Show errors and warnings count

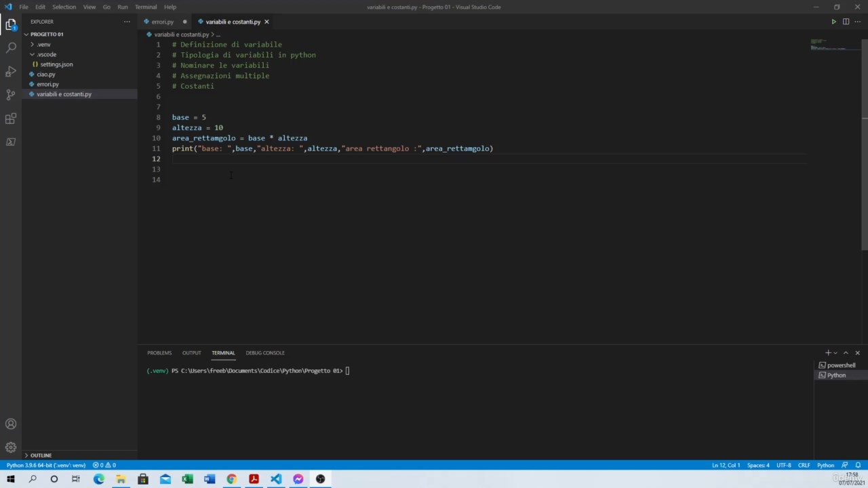tap(104, 465)
